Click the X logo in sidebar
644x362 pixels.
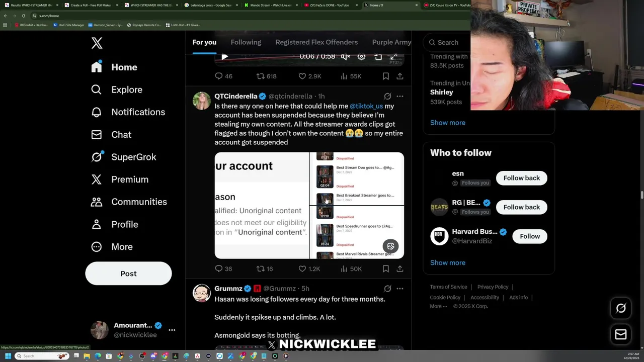pos(97,43)
